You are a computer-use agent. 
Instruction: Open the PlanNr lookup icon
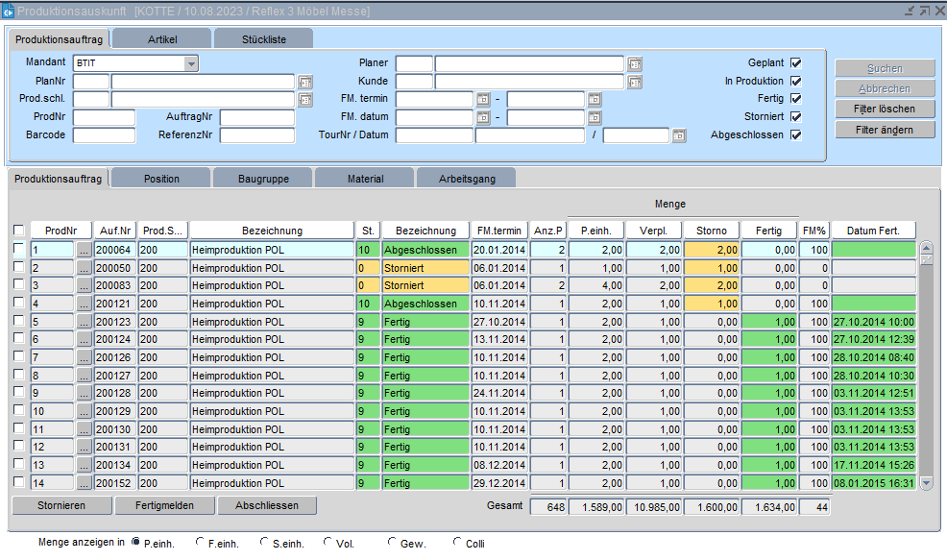(x=305, y=82)
